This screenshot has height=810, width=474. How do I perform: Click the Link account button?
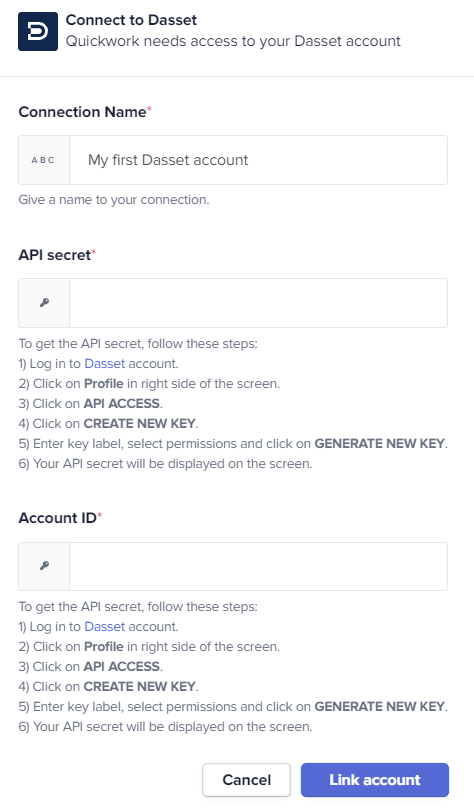click(x=375, y=780)
